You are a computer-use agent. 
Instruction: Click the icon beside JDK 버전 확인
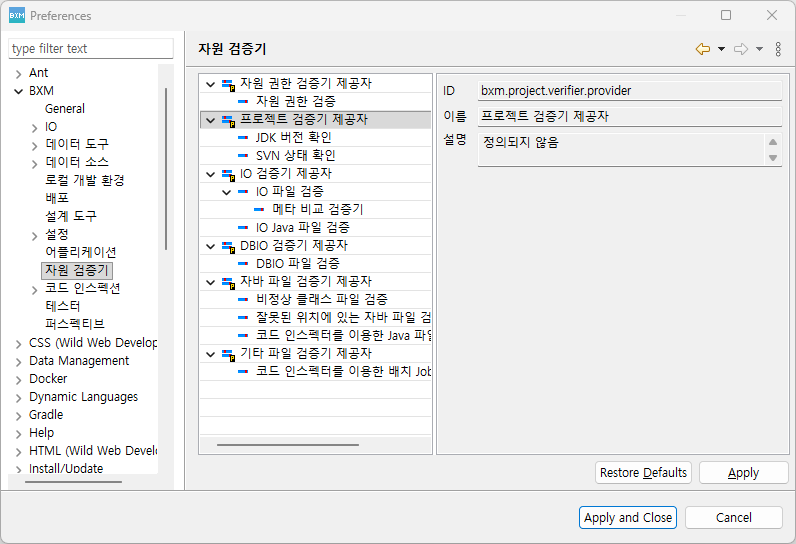click(244, 138)
